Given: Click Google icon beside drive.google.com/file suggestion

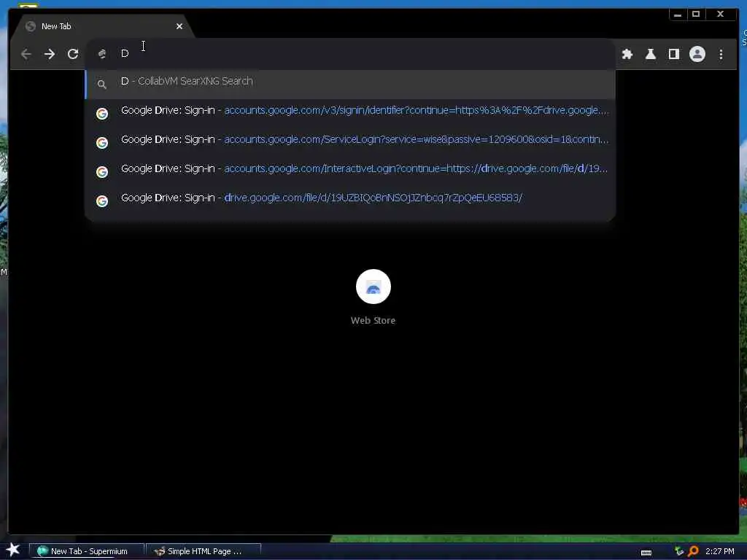Looking at the screenshot, I should coord(102,201).
